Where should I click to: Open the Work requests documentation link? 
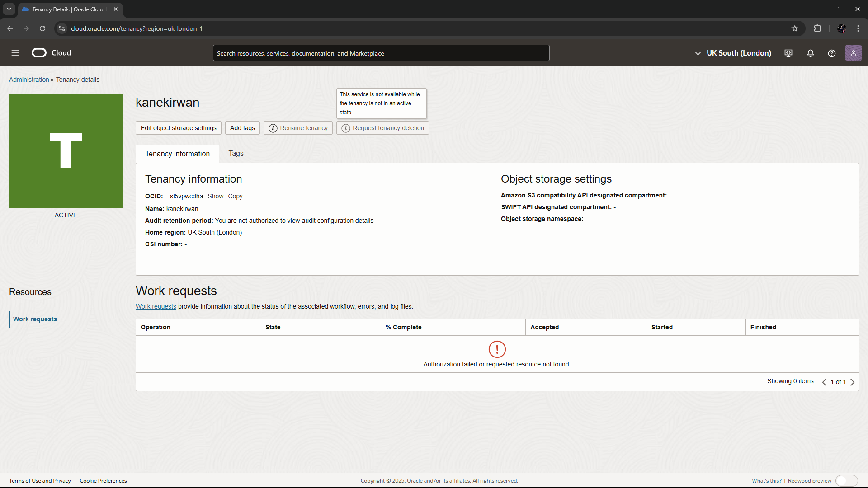[x=156, y=306]
